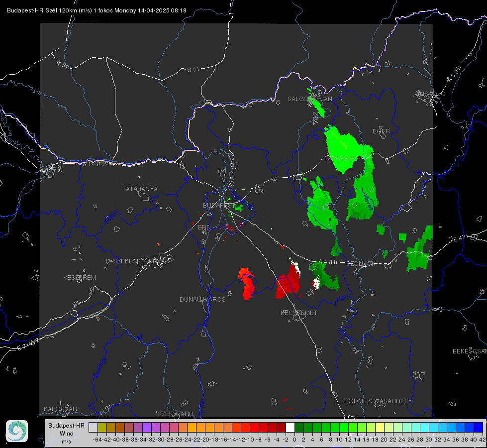487x448 pixels.
Task: Click the KECSKEMÉT city label
Action: 299,313
